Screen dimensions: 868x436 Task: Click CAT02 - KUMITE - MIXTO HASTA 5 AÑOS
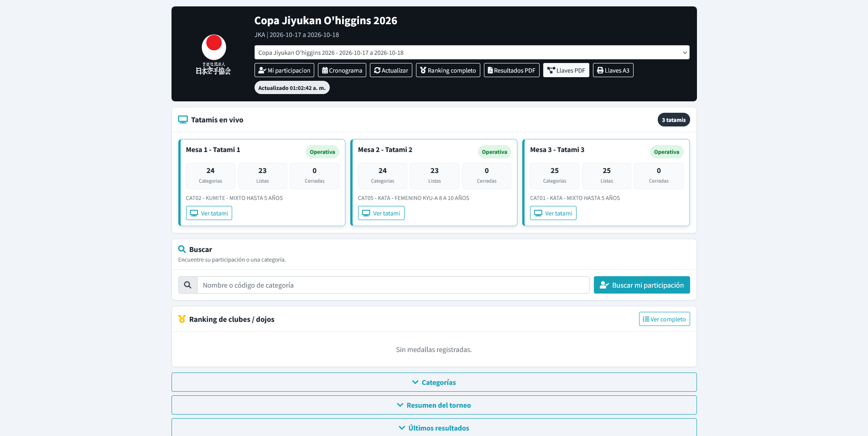point(234,198)
